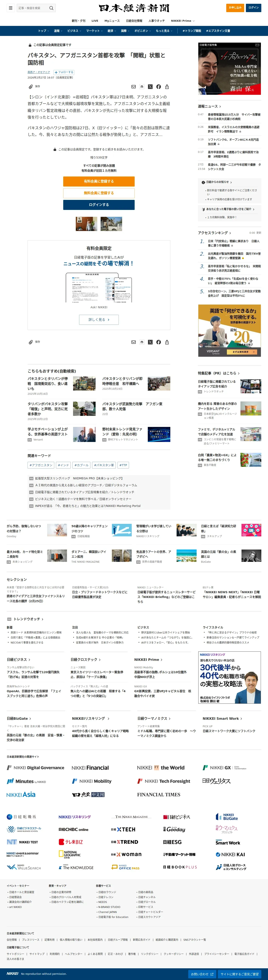Open the National Geographic logo

coord(70,854)
